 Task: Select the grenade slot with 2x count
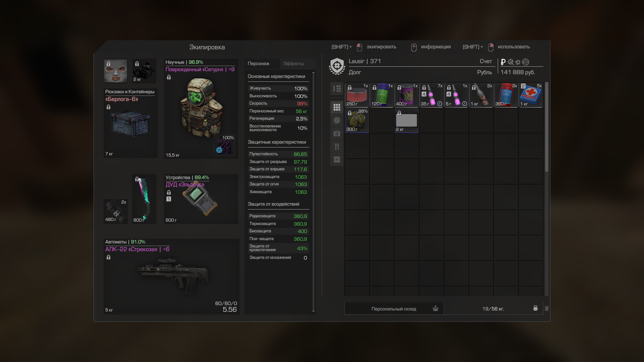click(x=115, y=211)
